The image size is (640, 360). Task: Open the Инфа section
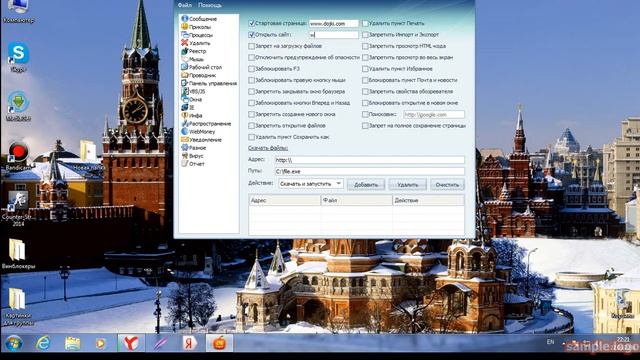[192, 116]
